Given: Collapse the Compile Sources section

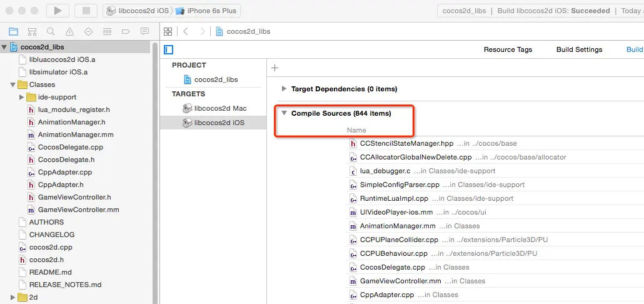Looking at the screenshot, I should coord(284,113).
